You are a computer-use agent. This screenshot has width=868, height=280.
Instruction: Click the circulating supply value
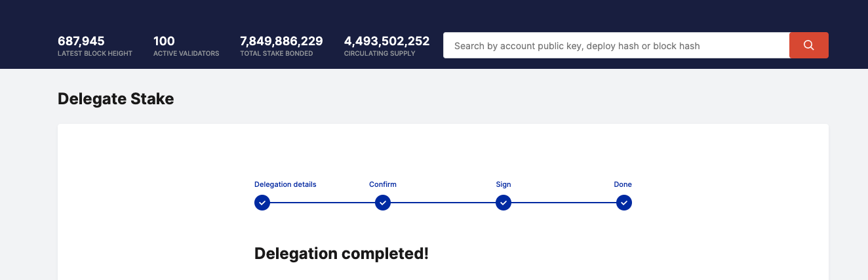point(387,41)
